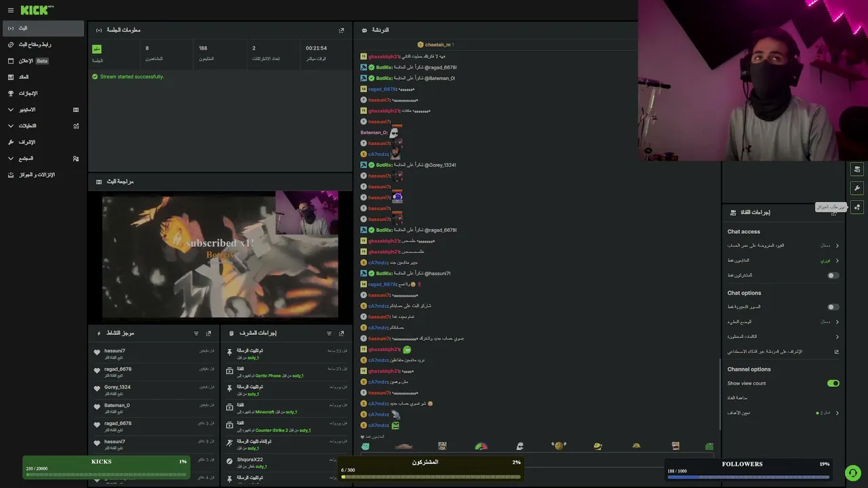Open followers-only (المتابعون فقط) options chevron
Viewport: 868px width, 488px height.
tap(837, 261)
